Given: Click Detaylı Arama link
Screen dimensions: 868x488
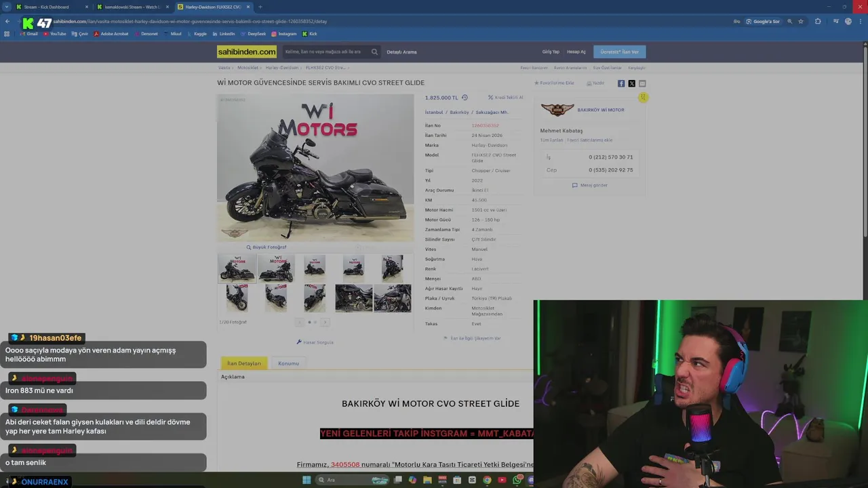Looking at the screenshot, I should (x=401, y=52).
